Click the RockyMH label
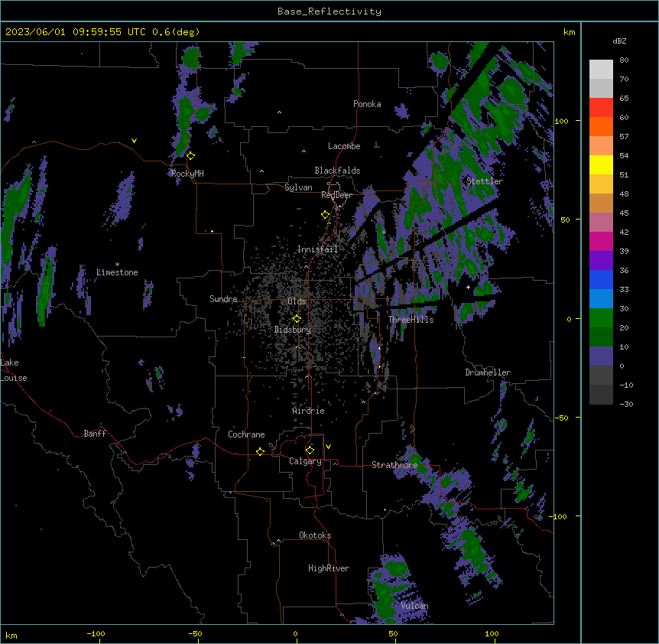Screen dimensions: 659x644 (x=187, y=174)
